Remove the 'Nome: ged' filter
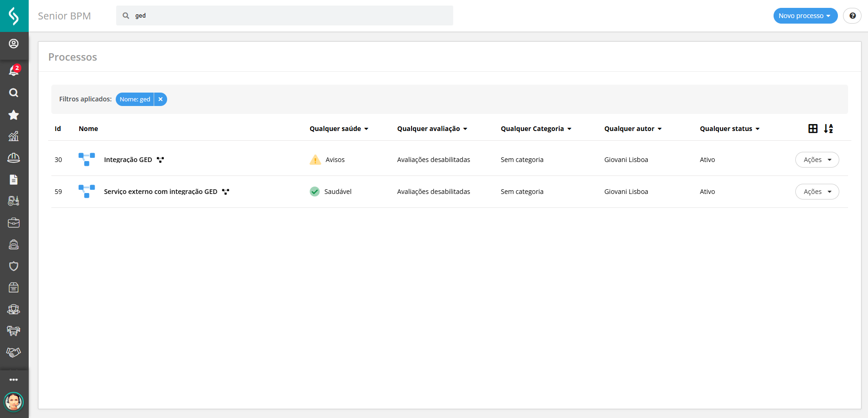The width and height of the screenshot is (868, 418). coord(160,99)
